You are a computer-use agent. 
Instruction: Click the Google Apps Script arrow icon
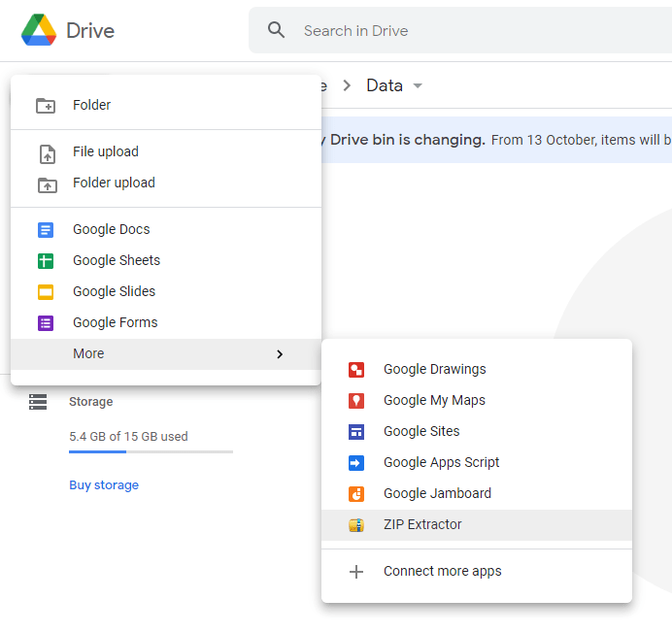coord(356,463)
